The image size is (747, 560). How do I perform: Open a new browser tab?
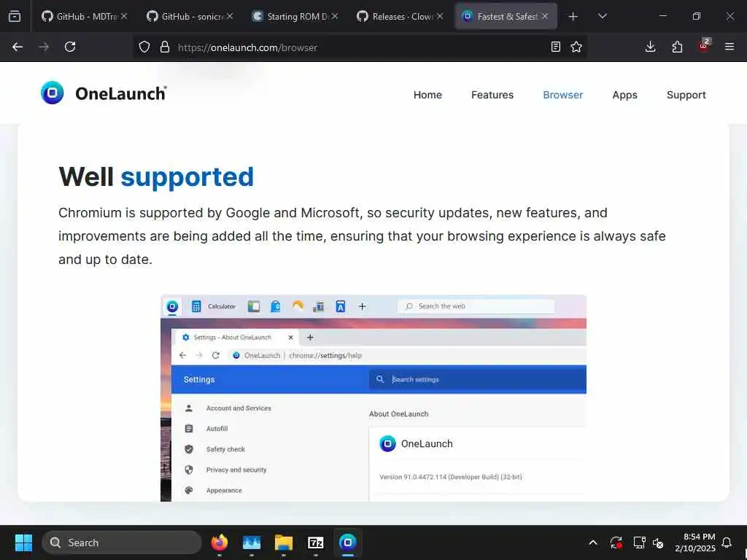[x=573, y=17]
